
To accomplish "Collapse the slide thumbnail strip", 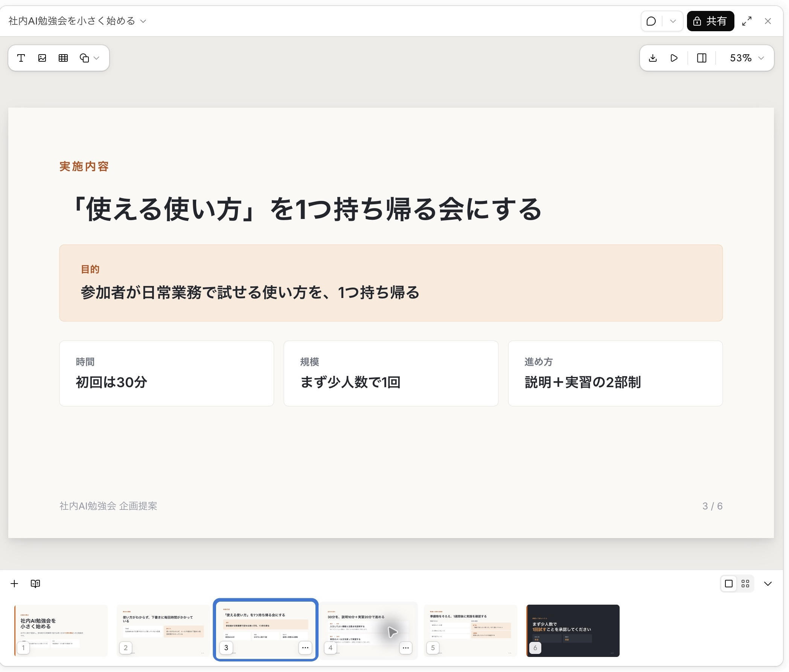I will pos(768,583).
